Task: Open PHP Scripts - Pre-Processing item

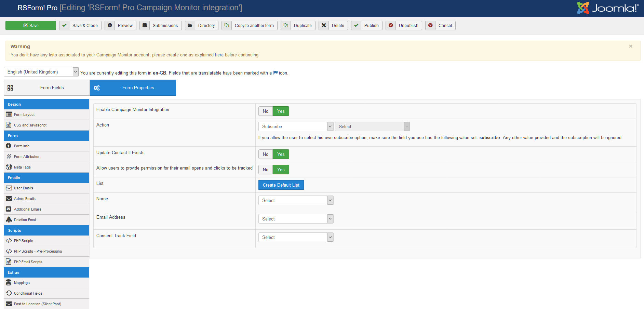Action: (x=46, y=251)
